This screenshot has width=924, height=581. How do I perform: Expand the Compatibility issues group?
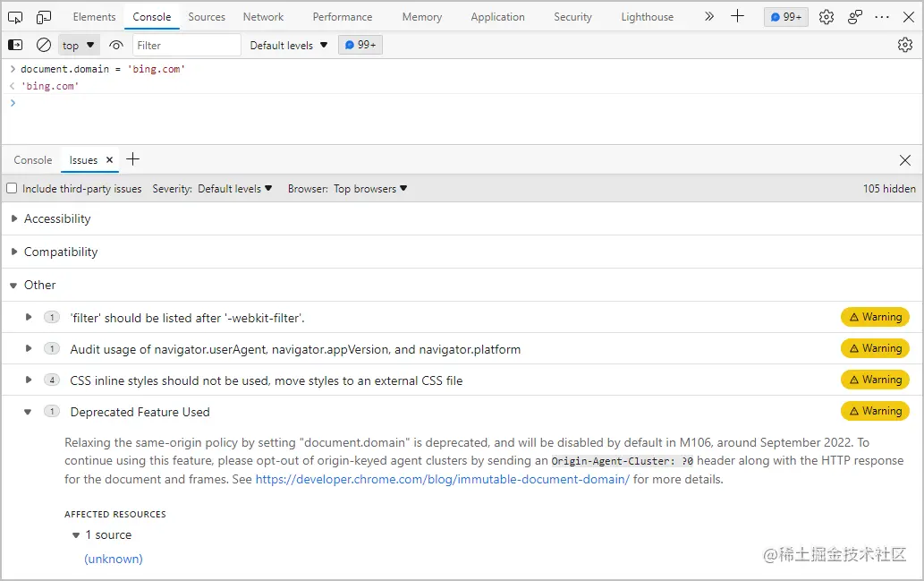point(14,252)
